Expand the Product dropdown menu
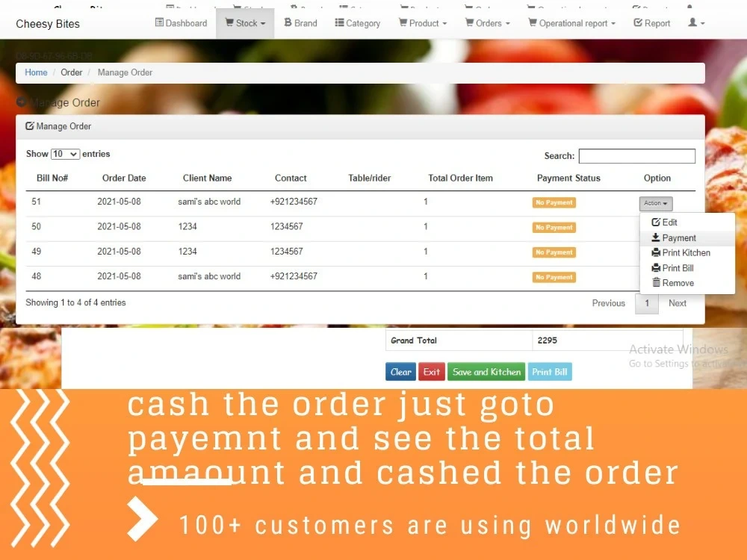 pos(423,23)
